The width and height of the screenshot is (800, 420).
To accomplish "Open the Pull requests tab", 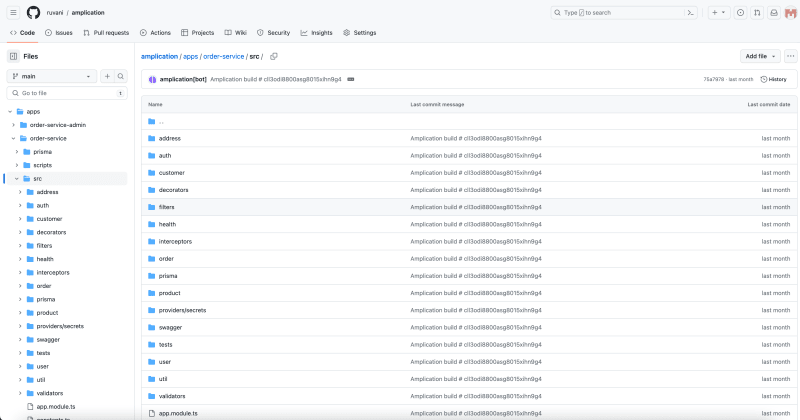I will coord(106,33).
